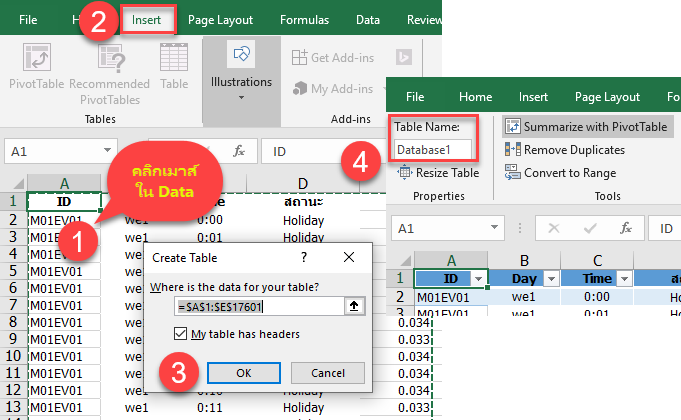Image resolution: width=681 pixels, height=420 pixels.
Task: Click the Remove Duplicates icon
Action: pyautogui.click(x=512, y=150)
